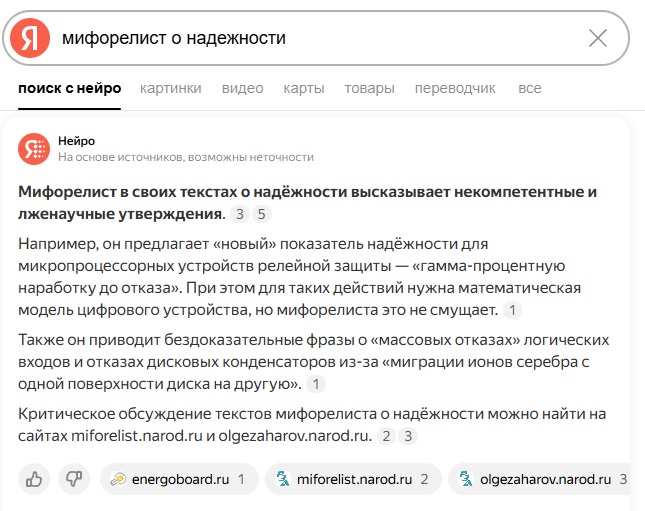Click «На основе источников, возможны неточности» notice
The image size is (645, 511).
pyautogui.click(x=186, y=157)
